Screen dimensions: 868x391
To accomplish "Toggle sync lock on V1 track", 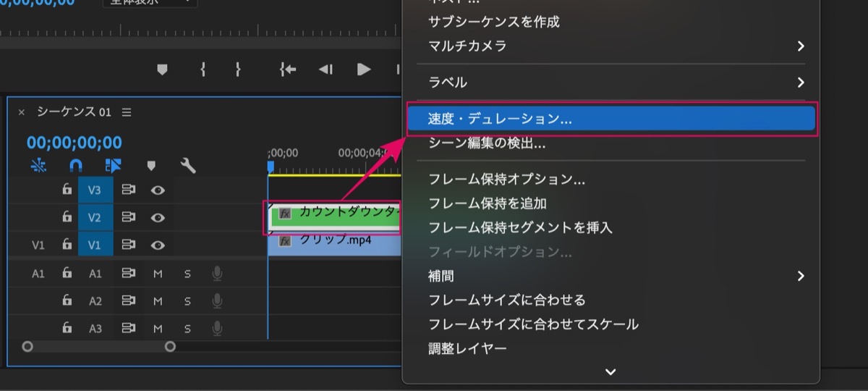I will pos(129,245).
